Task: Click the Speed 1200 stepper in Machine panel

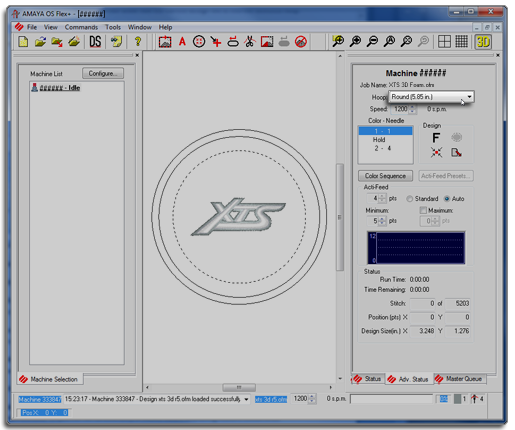Action: [x=412, y=109]
